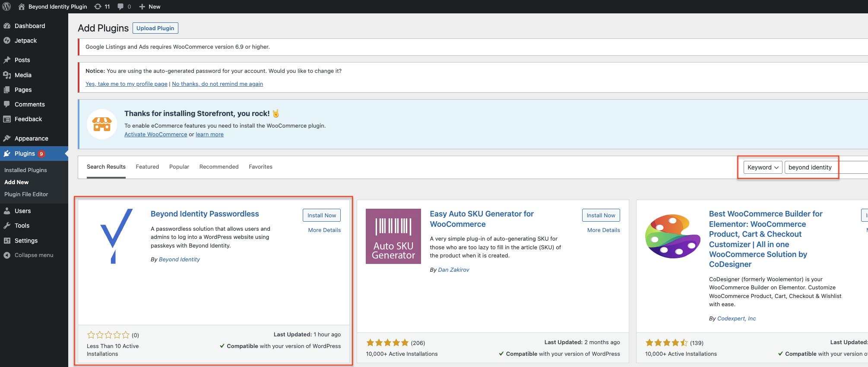
Task: Click Activate WooCommerce link
Action: [x=156, y=135]
